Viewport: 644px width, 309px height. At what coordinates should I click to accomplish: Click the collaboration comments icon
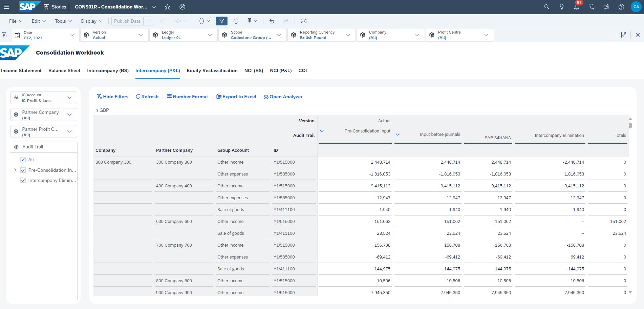coord(606,7)
